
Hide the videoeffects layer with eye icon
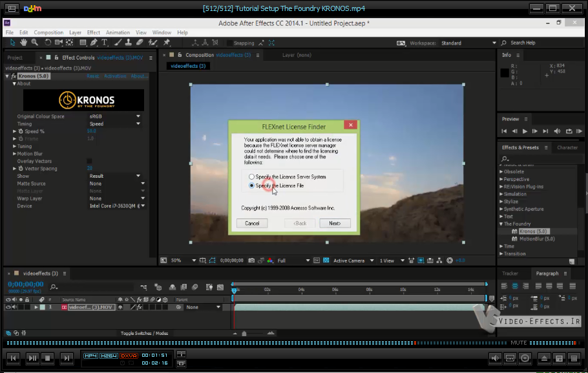pyautogui.click(x=8, y=307)
